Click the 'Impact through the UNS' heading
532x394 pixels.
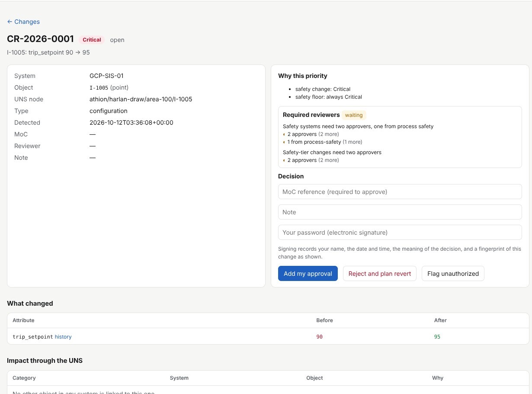coord(45,361)
